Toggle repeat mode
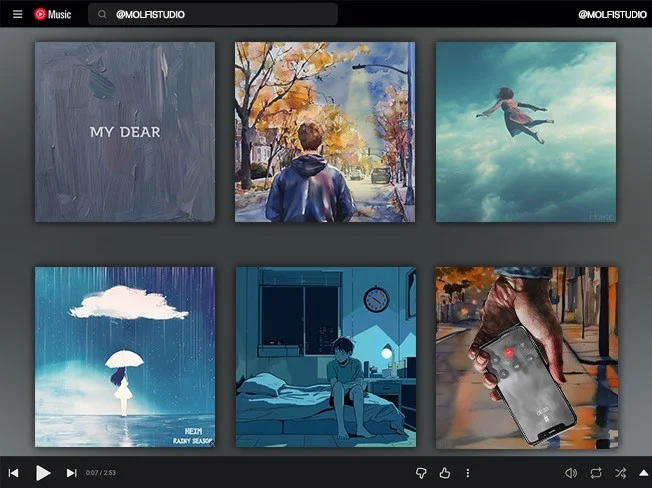This screenshot has width=652, height=488. [x=596, y=473]
